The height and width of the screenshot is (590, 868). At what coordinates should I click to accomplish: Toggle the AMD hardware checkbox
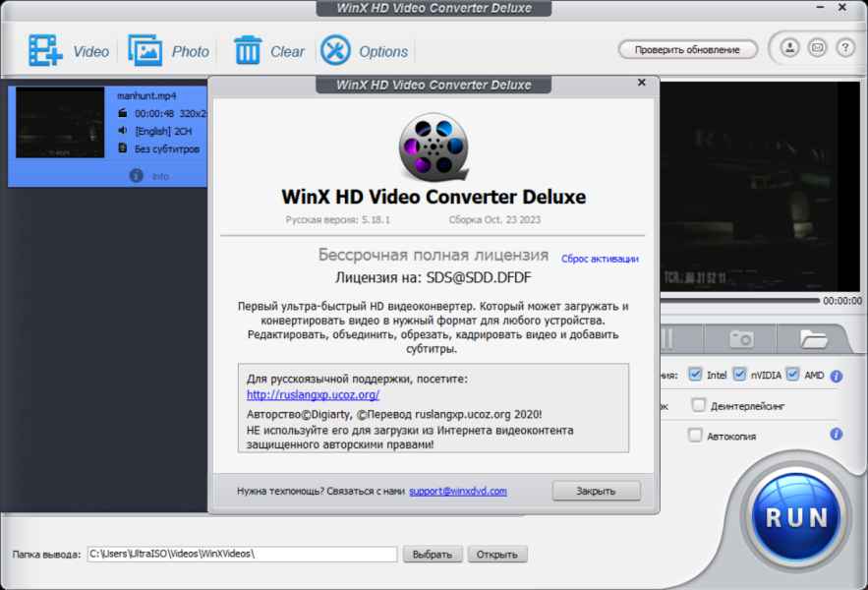click(x=792, y=375)
